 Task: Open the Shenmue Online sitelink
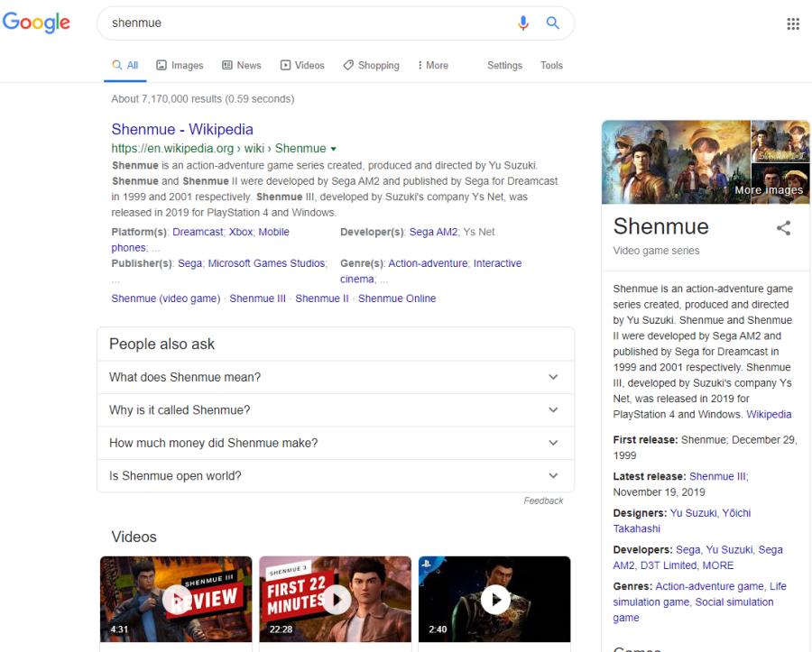point(397,298)
